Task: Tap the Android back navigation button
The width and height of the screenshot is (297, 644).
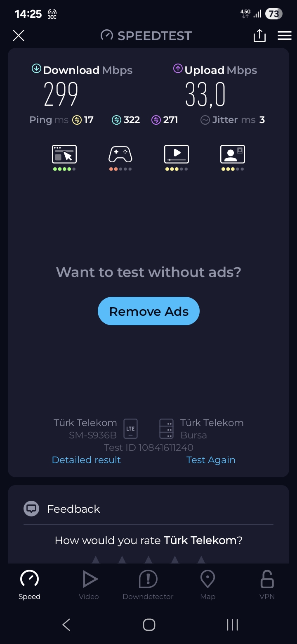Action: coord(66,625)
